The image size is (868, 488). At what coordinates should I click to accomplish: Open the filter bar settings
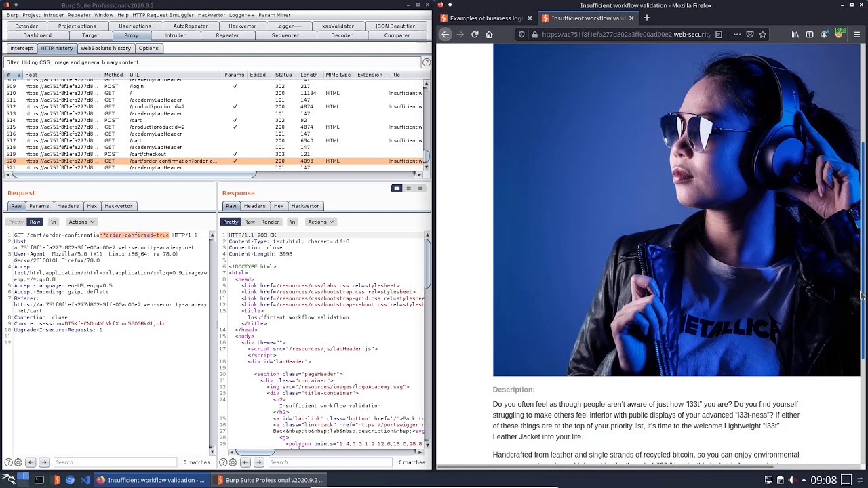pos(213,62)
